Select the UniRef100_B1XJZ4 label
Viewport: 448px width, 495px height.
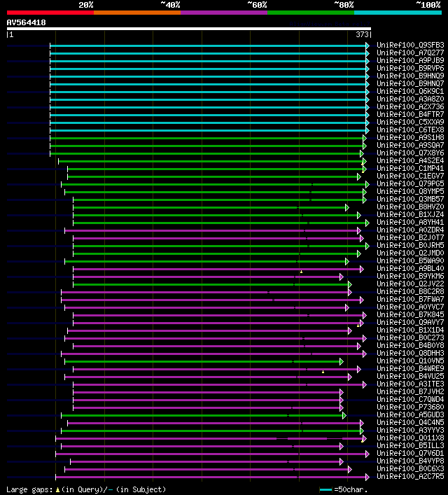point(410,214)
